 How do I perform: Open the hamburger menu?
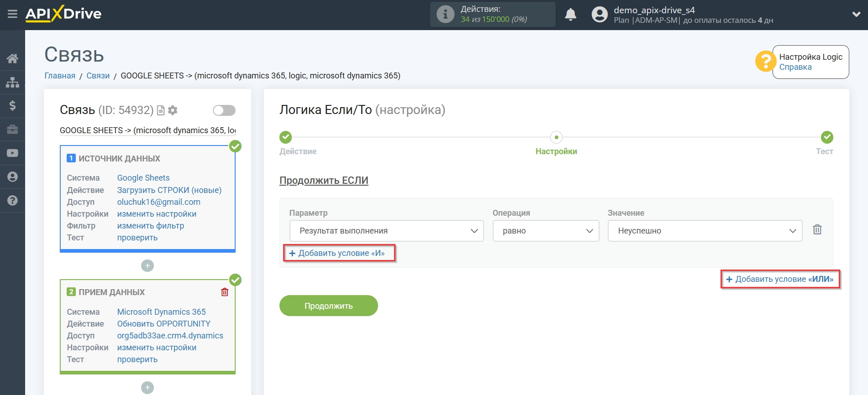(12, 14)
